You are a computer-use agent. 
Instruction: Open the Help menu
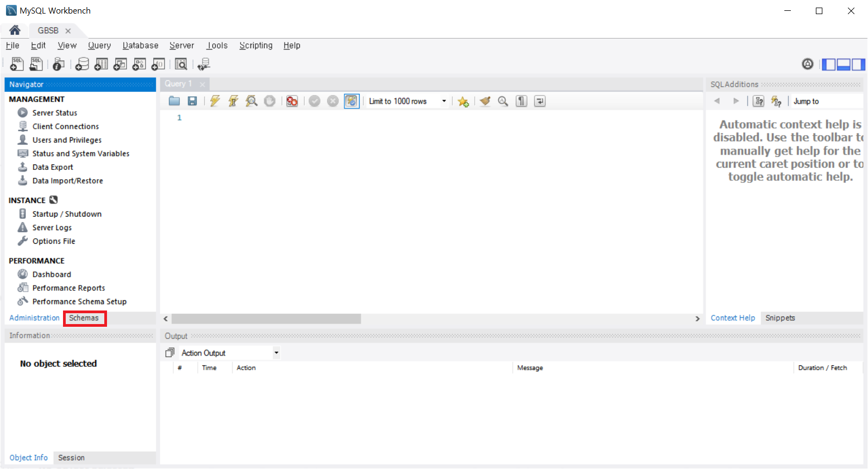(x=292, y=46)
